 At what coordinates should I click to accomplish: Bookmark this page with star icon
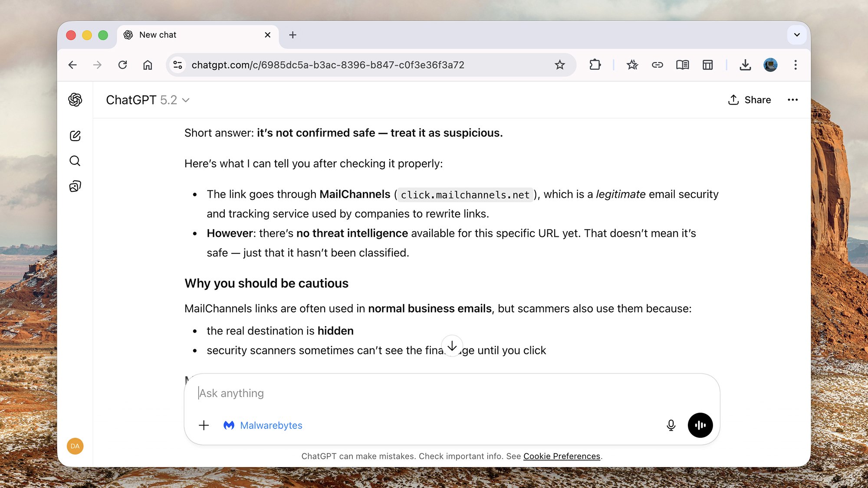click(560, 65)
